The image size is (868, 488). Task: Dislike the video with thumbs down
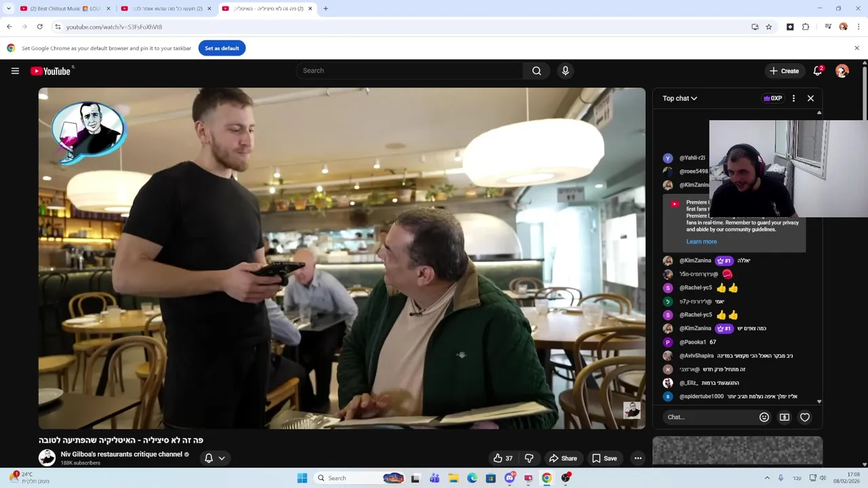[x=529, y=458]
